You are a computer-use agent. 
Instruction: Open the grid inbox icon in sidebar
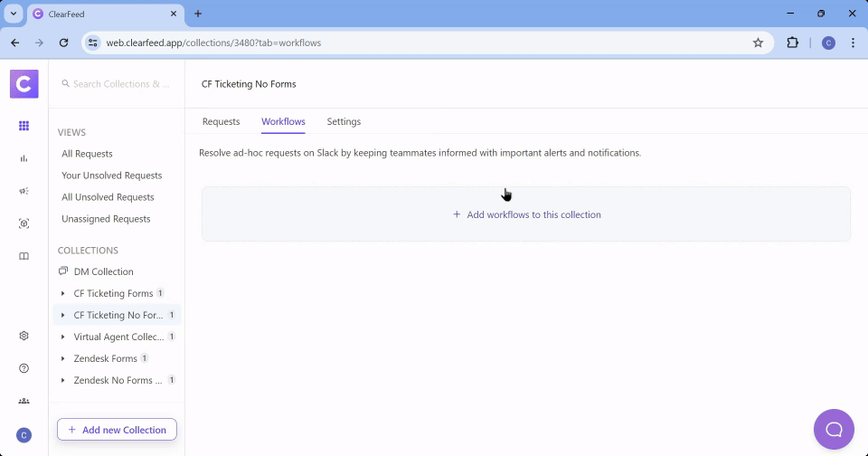(x=24, y=126)
